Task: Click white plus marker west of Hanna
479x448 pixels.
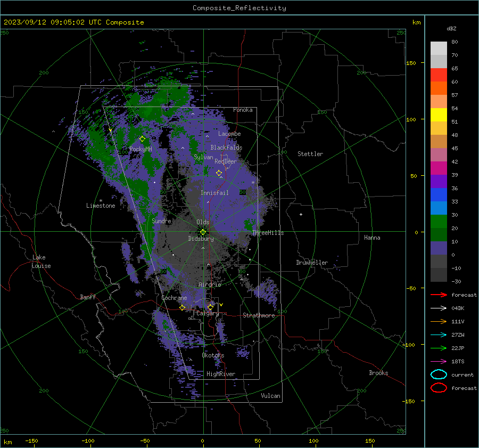Action: coord(301,214)
